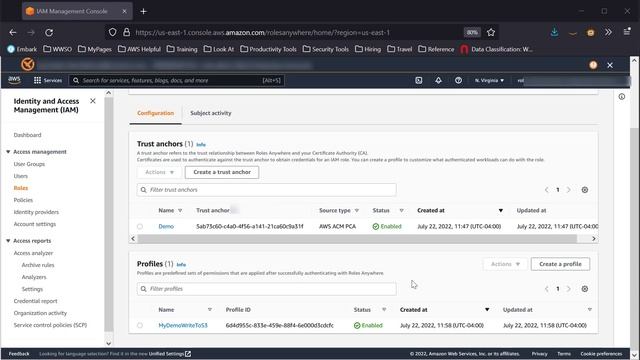Bookmark page with the star icon
This screenshot has width=640, height=360.
point(491,32)
